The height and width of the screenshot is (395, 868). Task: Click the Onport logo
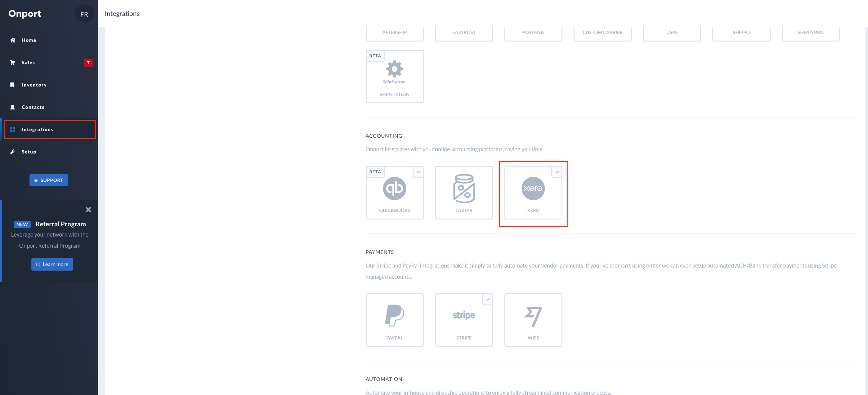pos(25,14)
